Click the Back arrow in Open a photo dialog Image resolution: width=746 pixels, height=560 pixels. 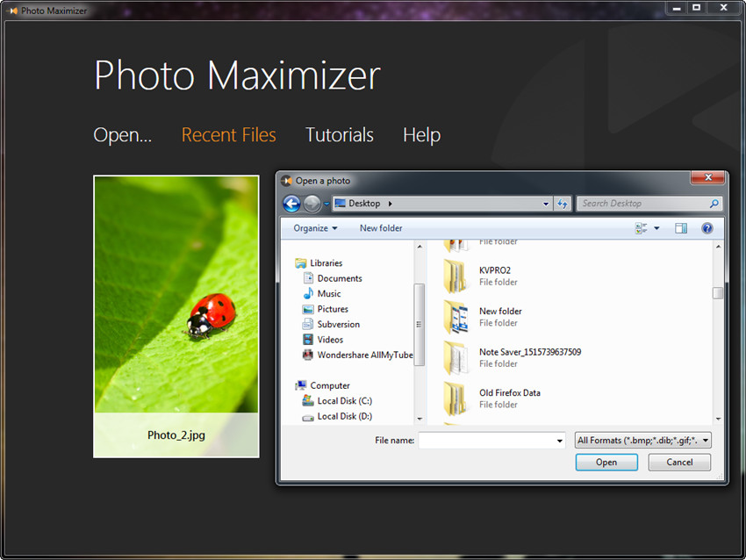pos(291,204)
